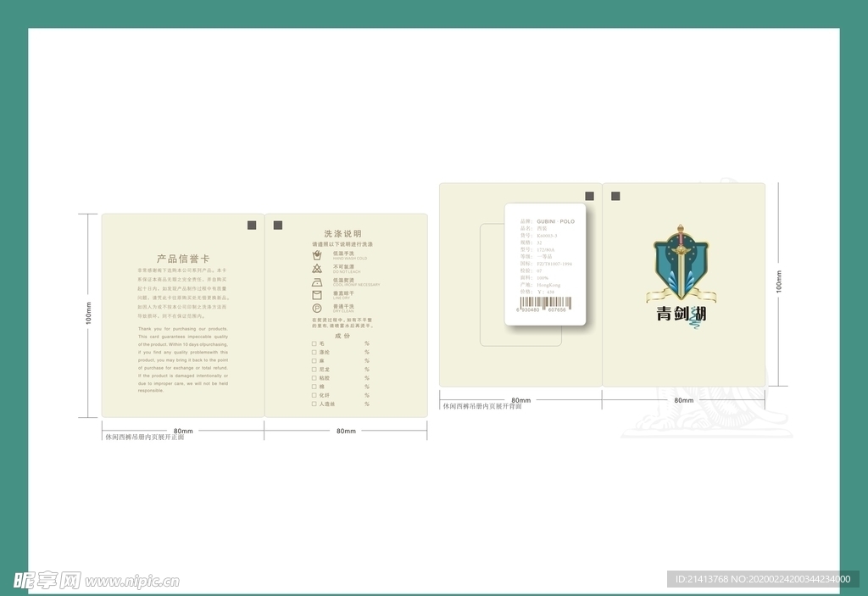Tick the 尼龙 composition checkbox
Screen dimensions: 868x596
coord(314,370)
